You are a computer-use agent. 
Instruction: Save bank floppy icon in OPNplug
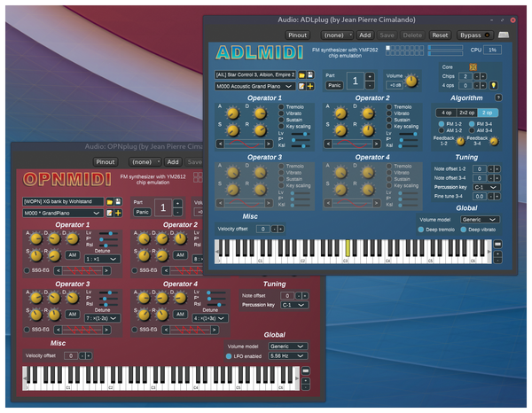pos(118,202)
